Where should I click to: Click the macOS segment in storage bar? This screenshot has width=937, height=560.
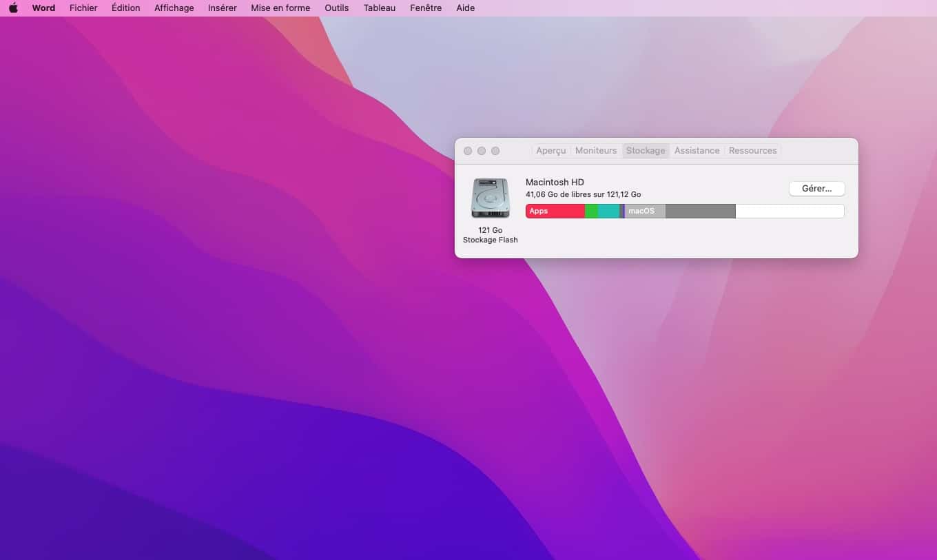[x=645, y=211]
